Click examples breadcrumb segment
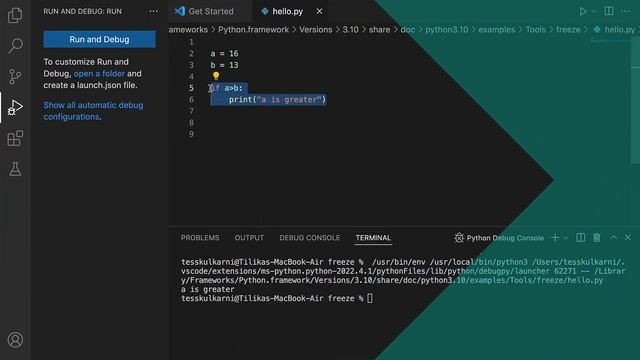Image resolution: width=640 pixels, height=360 pixels. pyautogui.click(x=497, y=30)
